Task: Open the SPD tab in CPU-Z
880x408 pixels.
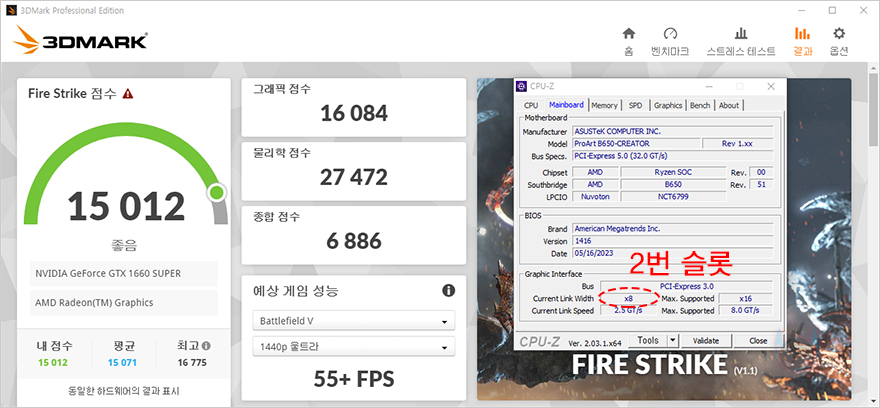Action: (635, 105)
